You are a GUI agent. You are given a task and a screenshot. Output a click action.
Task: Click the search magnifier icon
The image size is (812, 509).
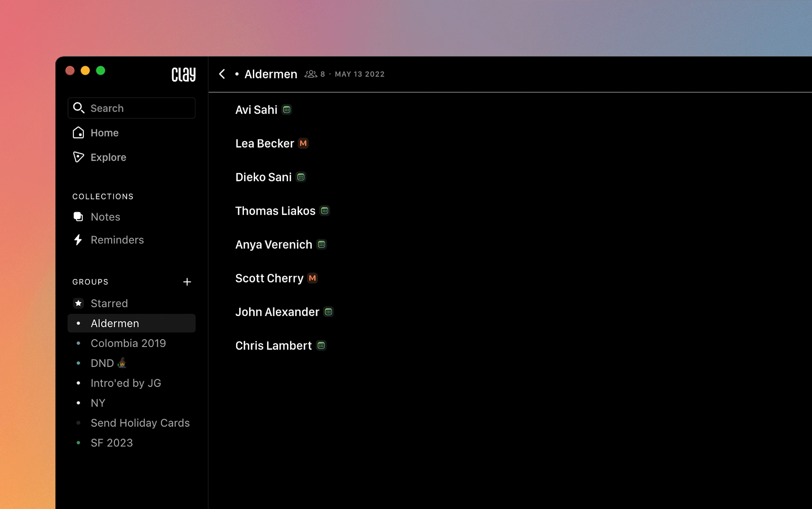(79, 108)
